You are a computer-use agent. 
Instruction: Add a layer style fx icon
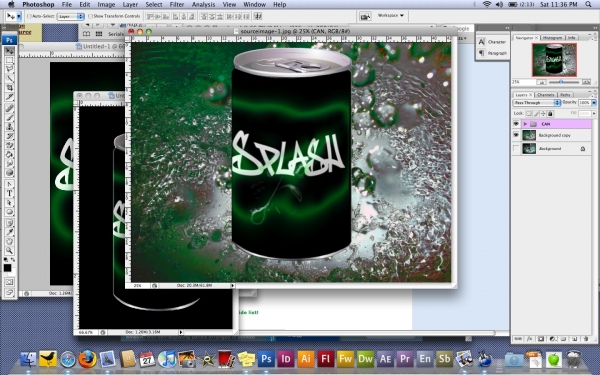click(x=529, y=339)
